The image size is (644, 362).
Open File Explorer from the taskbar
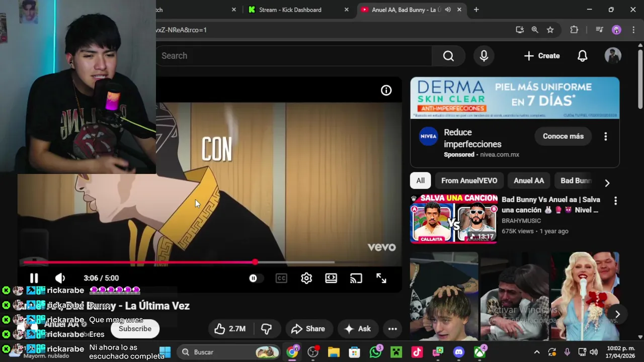click(x=334, y=352)
